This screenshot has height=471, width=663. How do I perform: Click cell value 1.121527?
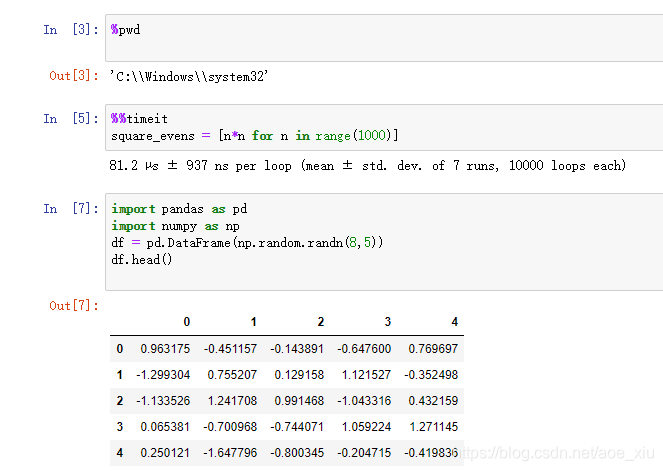pos(366,375)
